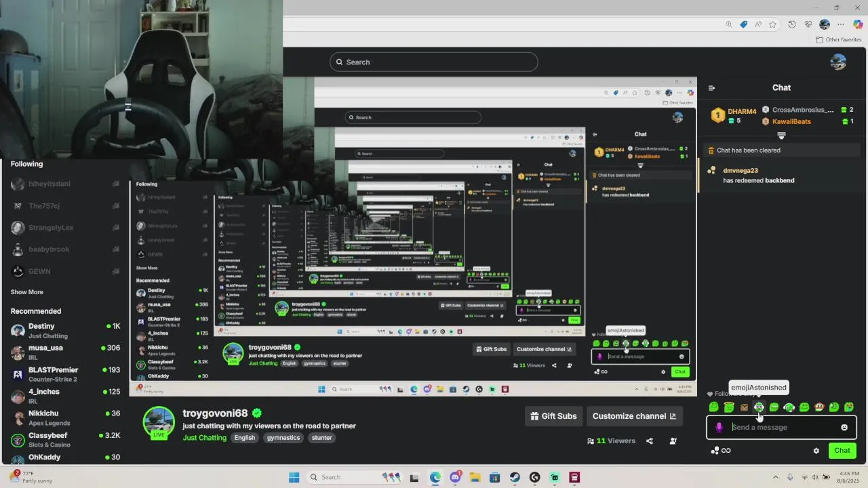This screenshot has height=488, width=868.
Task: Open chat settings gear icon
Action: (x=816, y=451)
